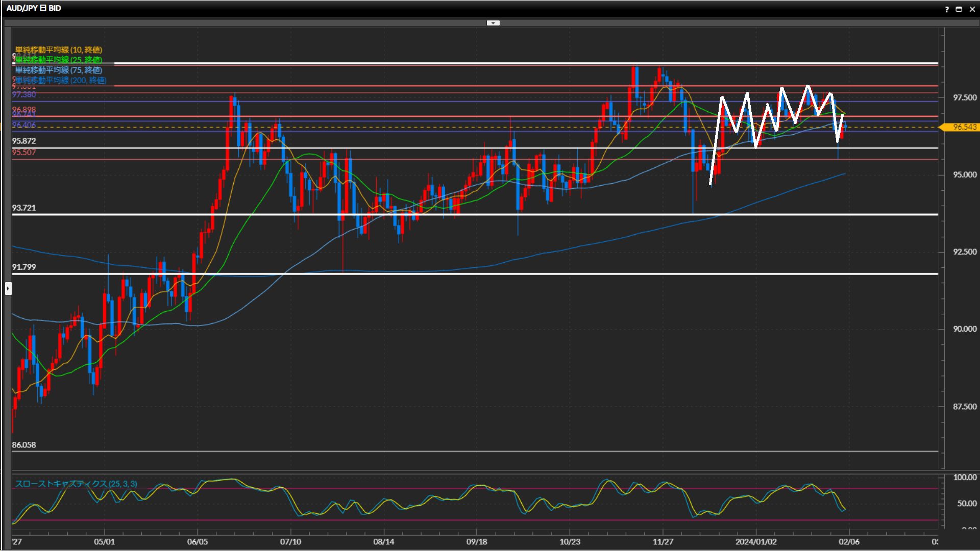
Task: Click the yellow 96.543 current price tag
Action: point(964,127)
